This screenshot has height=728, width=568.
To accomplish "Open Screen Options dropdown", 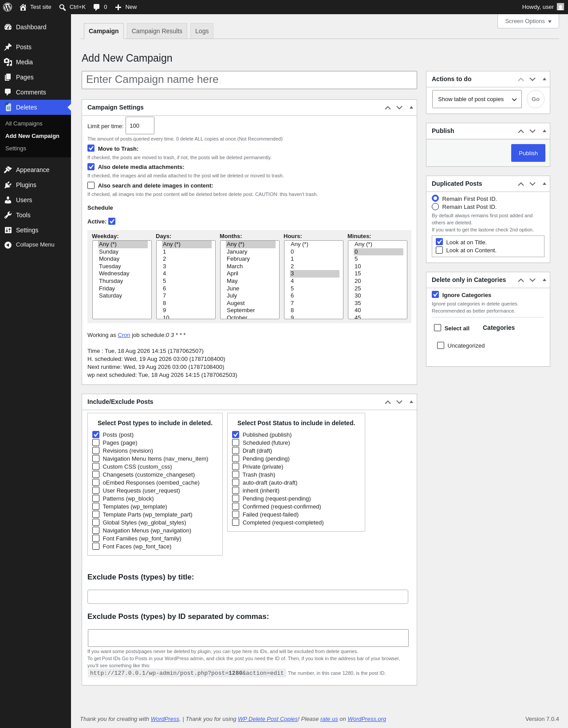I will pos(528,21).
